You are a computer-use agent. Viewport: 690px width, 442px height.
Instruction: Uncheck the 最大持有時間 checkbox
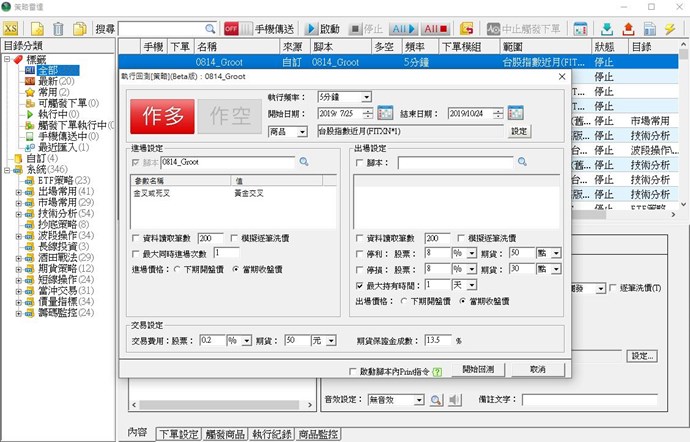[360, 284]
